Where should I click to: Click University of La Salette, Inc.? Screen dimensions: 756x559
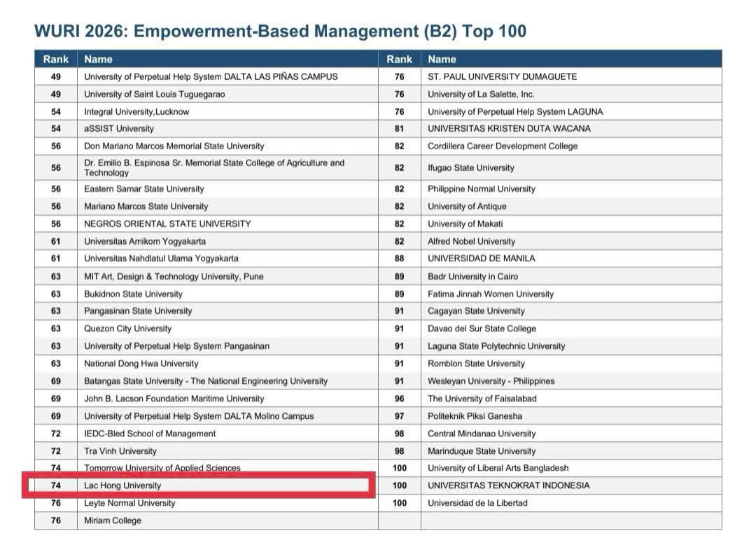coord(481,94)
